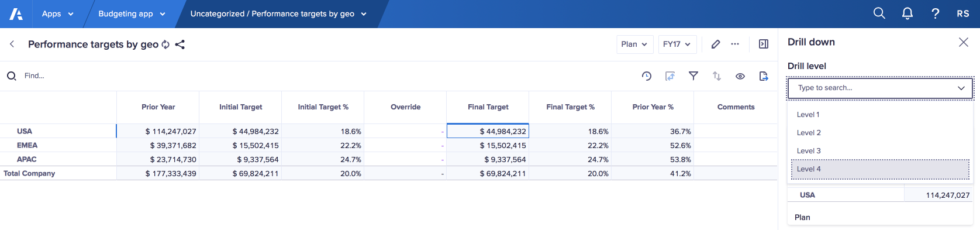Collapse the side panel toggle icon
The width and height of the screenshot is (980, 230).
(764, 44)
